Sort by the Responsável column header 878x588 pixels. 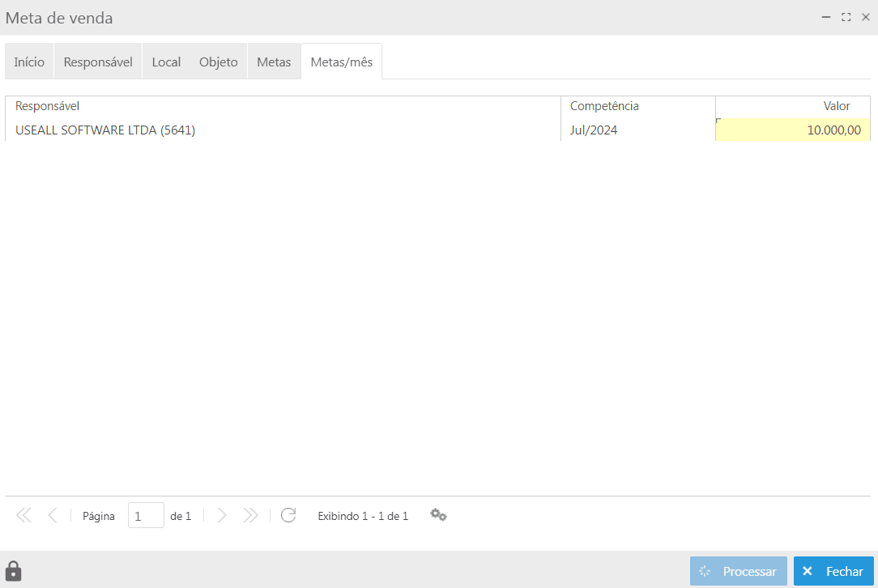click(283, 106)
